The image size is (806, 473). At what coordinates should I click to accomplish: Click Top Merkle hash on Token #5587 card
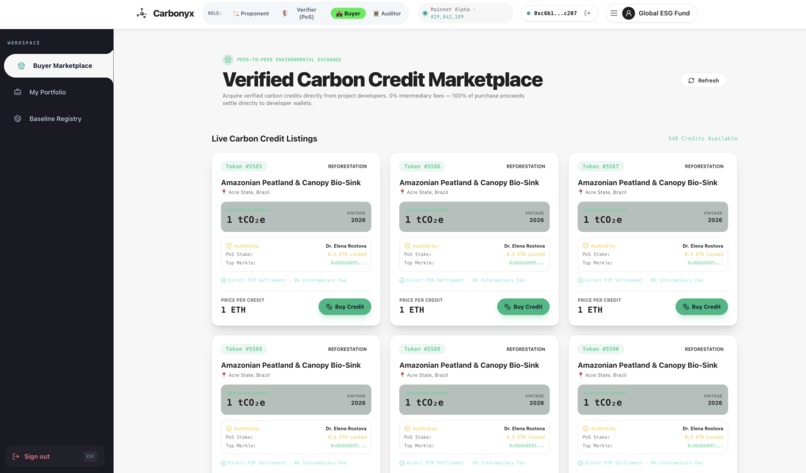(705, 263)
